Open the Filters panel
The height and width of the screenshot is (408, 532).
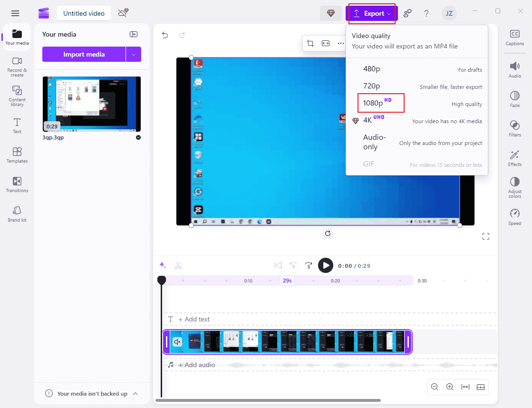tap(514, 128)
